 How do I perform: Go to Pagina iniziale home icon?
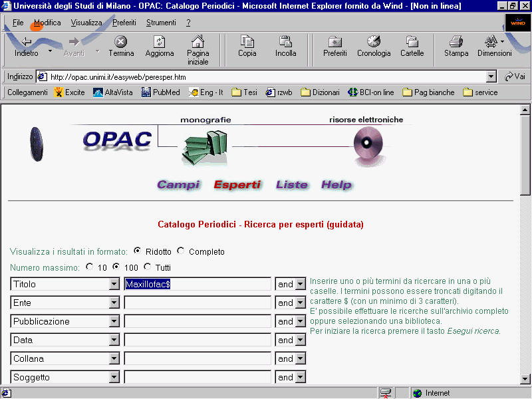click(198, 42)
